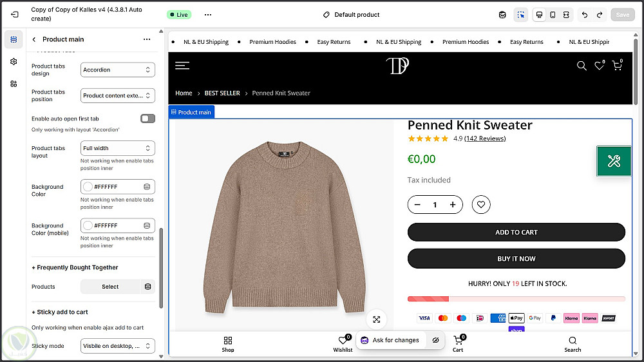Click Select for Frequently Bought Together products
Image resolution: width=644 pixels, height=362 pixels.
[110, 287]
